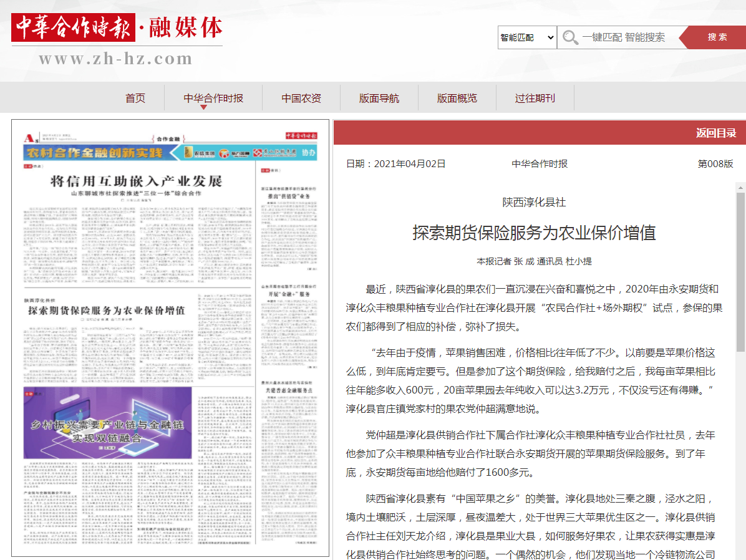Viewport: 746px width, 560px height.
Task: Click the article title 探索期货保险服务为农业保价增值
Action: [x=534, y=233]
